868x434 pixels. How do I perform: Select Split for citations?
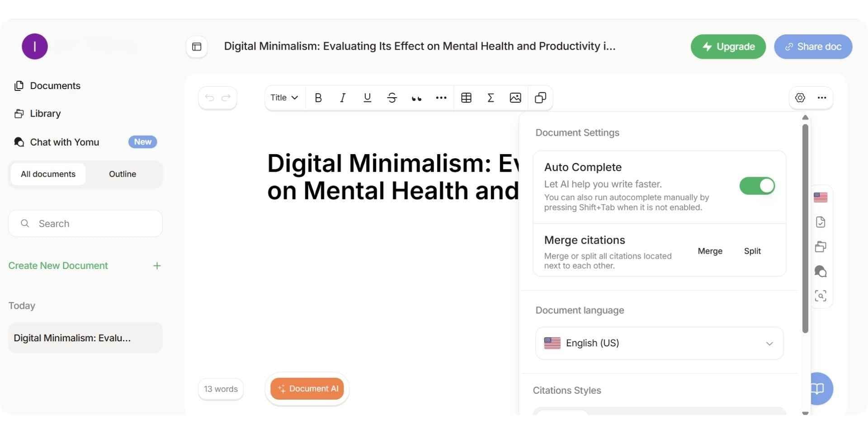752,251
